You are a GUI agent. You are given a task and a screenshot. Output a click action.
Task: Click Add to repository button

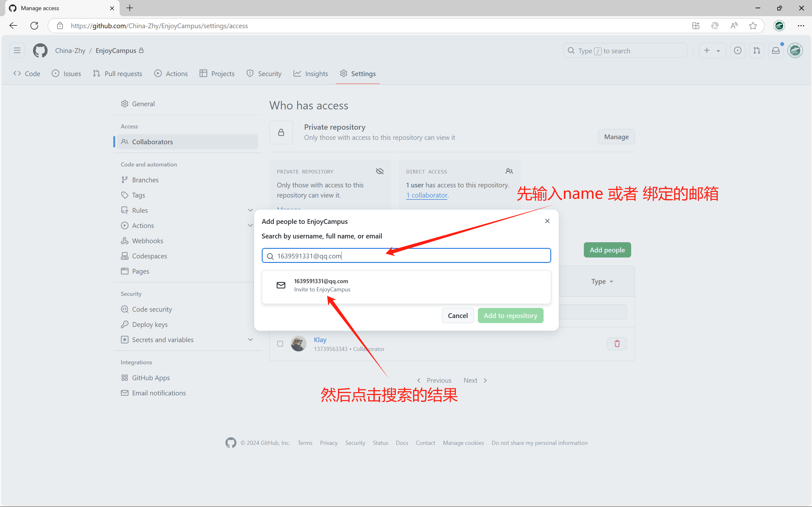pyautogui.click(x=510, y=315)
